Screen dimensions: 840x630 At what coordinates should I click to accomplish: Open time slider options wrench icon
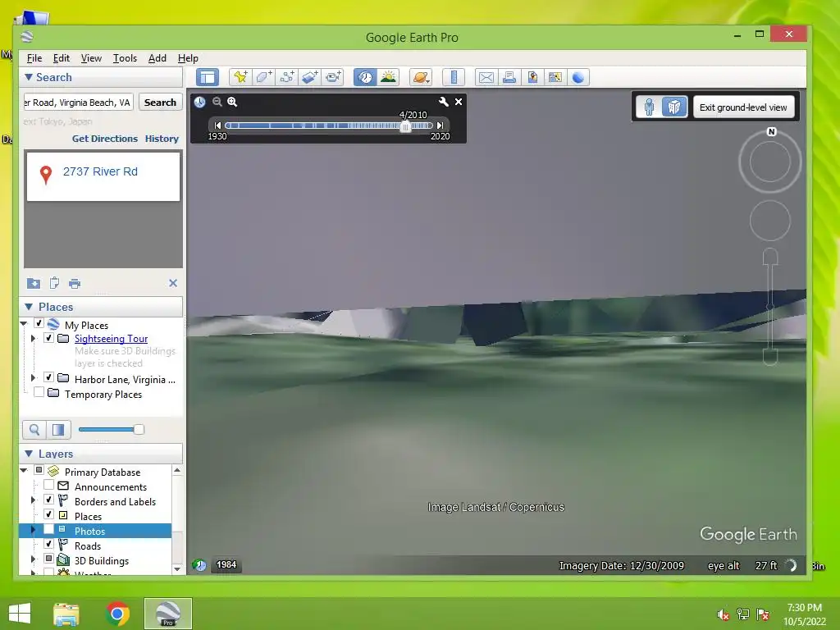click(444, 102)
